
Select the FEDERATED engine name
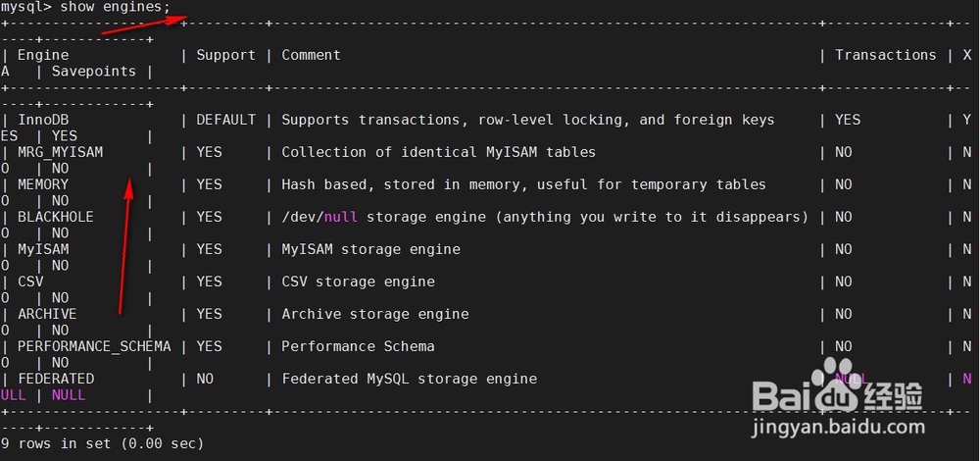(56, 379)
